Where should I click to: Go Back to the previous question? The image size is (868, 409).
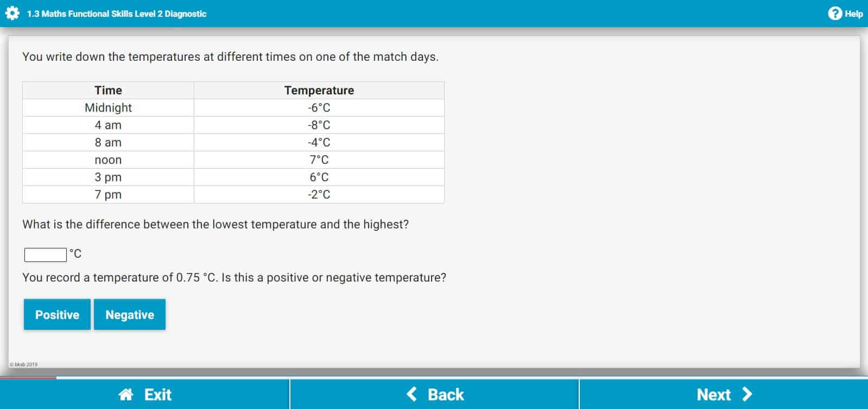434,394
